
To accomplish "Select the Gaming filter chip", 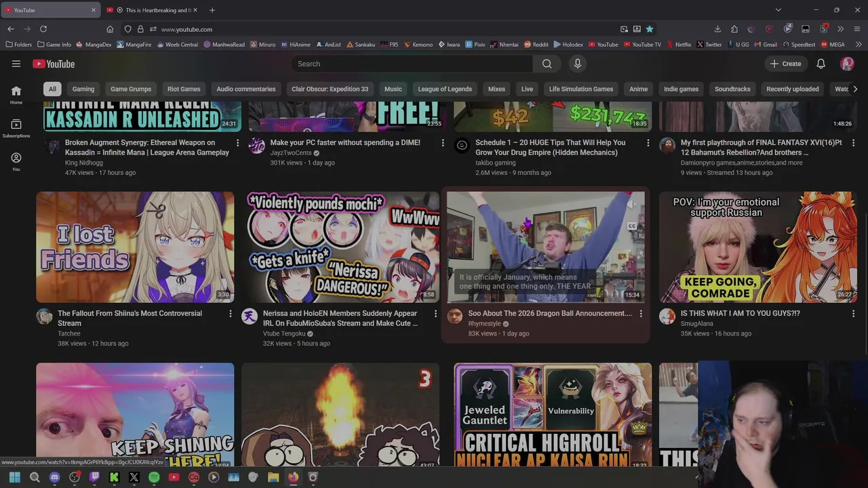I will pos(83,89).
